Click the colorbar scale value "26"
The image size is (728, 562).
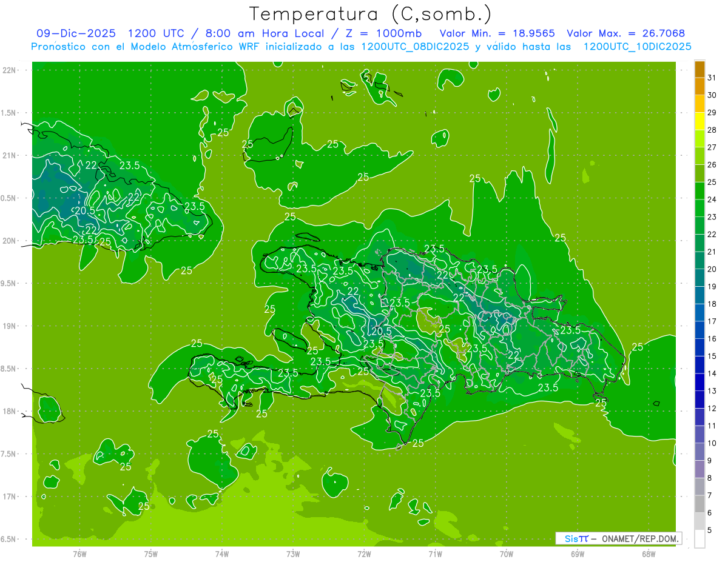[712, 165]
